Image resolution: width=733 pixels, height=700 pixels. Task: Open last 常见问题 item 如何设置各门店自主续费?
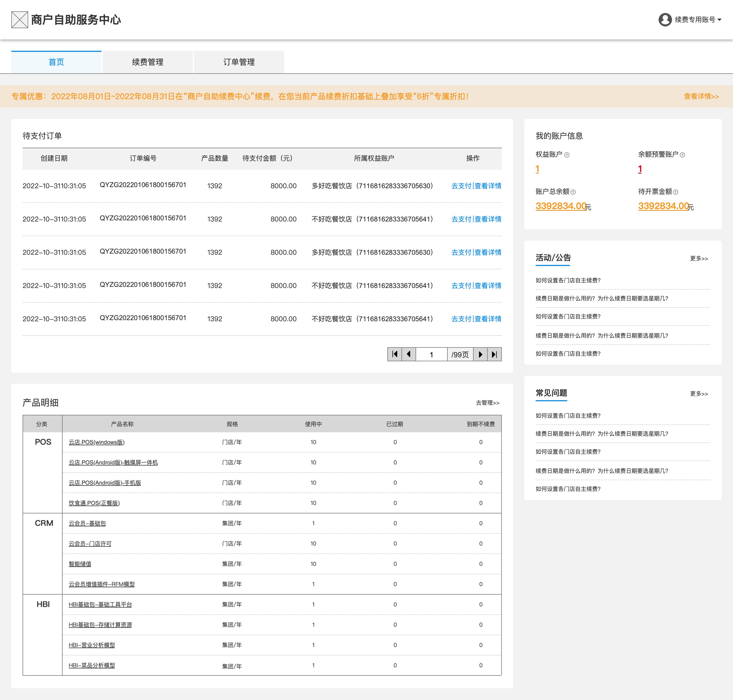568,489
